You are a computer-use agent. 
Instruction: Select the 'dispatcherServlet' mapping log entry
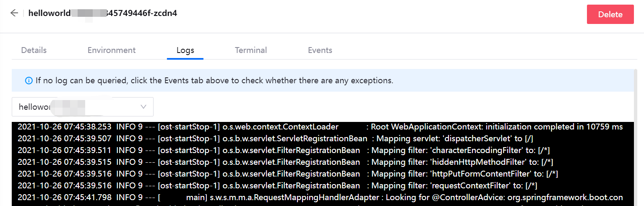tap(275, 139)
